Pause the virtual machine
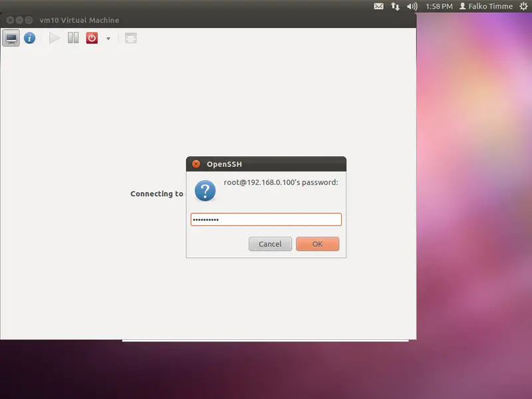Image resolution: width=532 pixels, height=399 pixels. 73,38
